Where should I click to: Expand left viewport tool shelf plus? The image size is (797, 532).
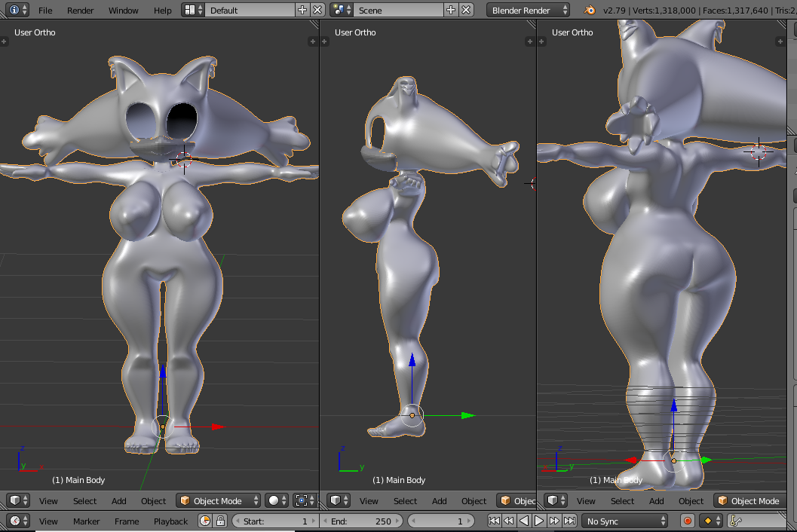[4, 41]
